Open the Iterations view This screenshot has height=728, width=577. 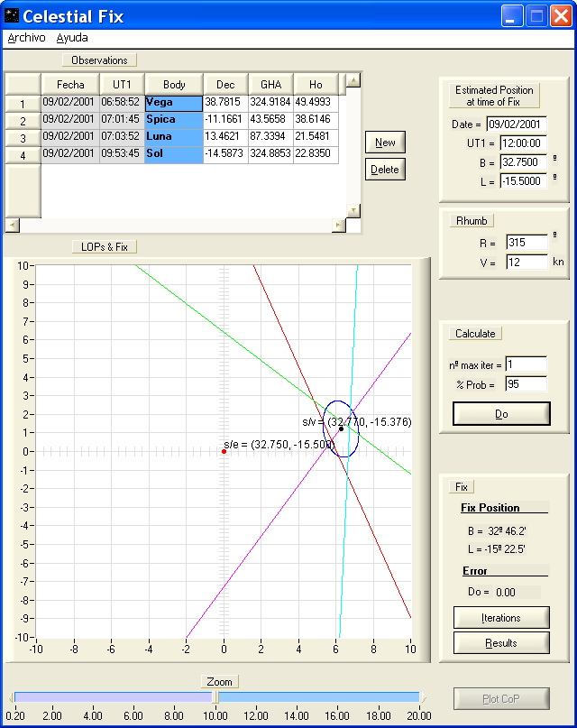coord(500,618)
